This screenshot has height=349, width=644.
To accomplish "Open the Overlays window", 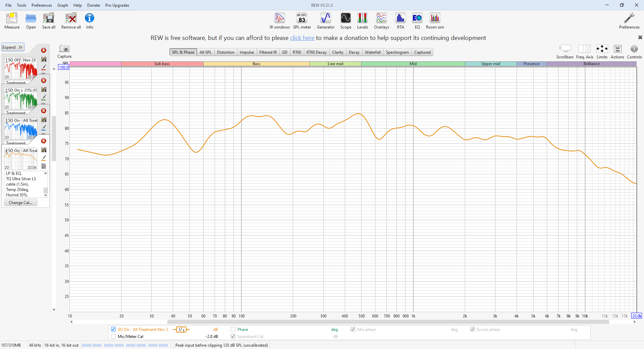I will coord(381,21).
